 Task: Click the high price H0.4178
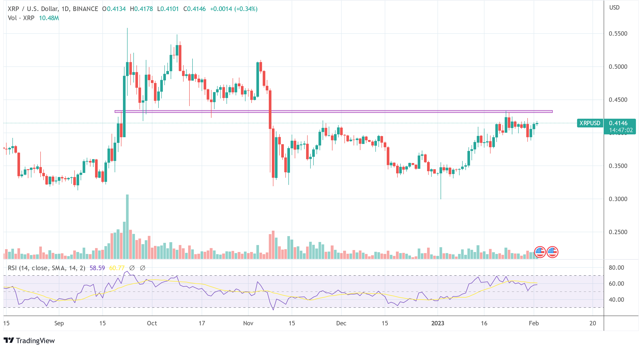tap(141, 9)
